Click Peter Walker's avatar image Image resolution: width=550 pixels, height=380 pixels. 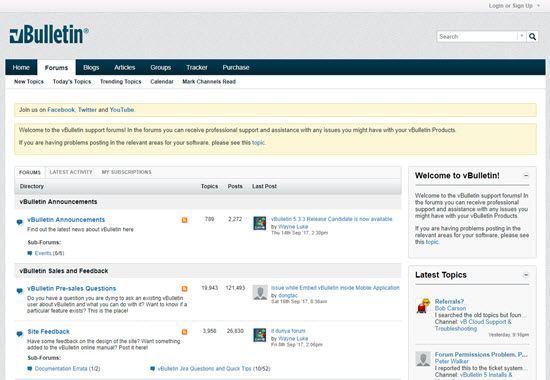(x=423, y=359)
